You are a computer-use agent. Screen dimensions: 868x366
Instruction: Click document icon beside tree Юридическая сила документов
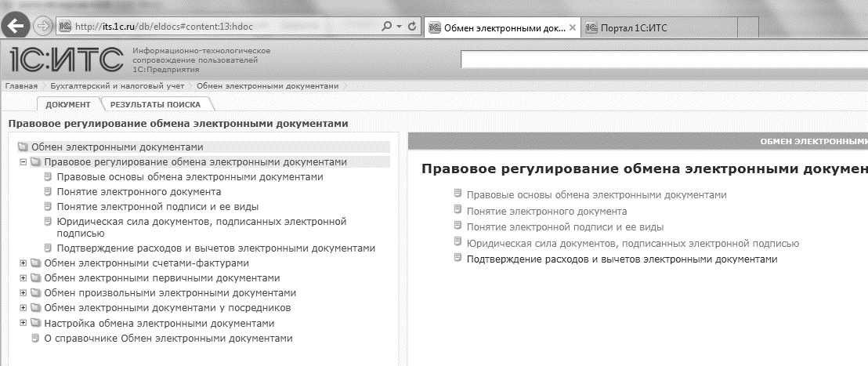pyautogui.click(x=48, y=222)
